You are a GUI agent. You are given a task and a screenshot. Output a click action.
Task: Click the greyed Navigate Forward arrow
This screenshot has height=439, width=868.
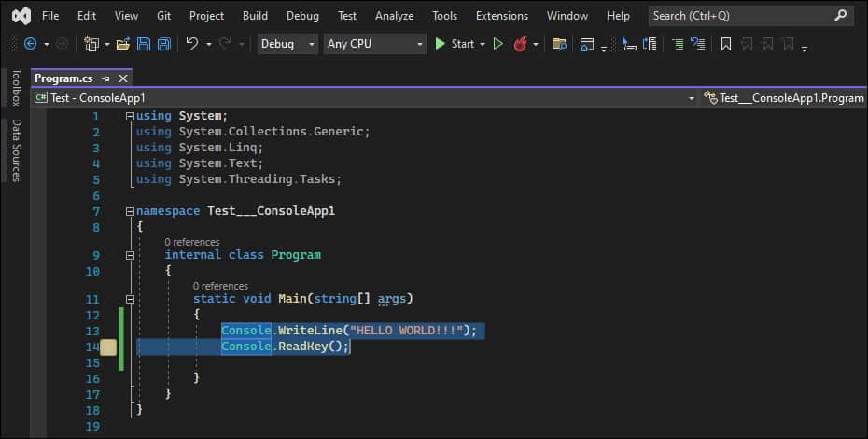click(x=62, y=44)
